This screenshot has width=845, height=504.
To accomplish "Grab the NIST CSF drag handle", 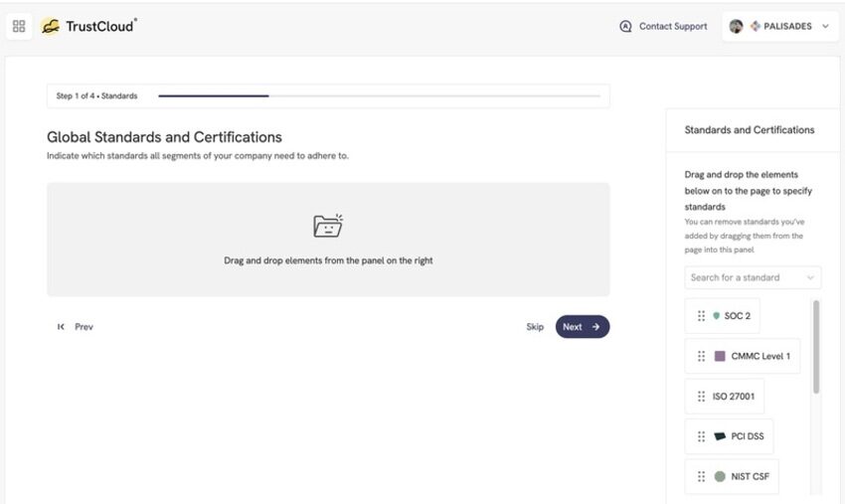I will click(701, 476).
